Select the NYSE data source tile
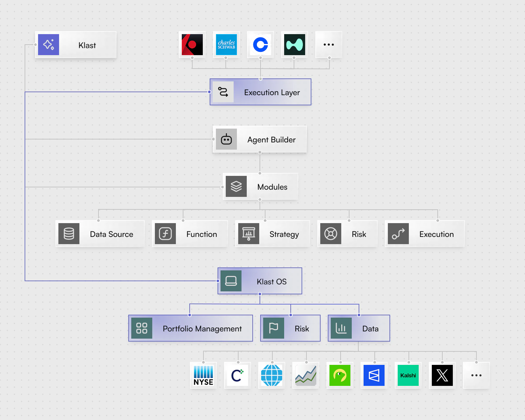Image resolution: width=525 pixels, height=420 pixels. (203, 375)
